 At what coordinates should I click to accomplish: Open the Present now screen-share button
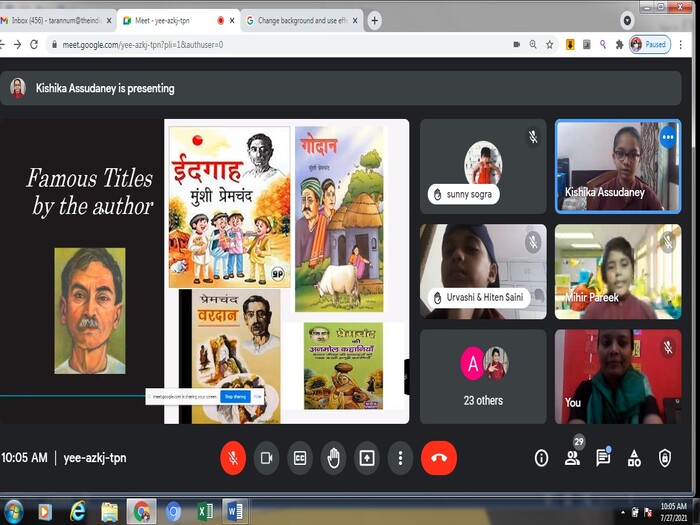click(x=367, y=458)
